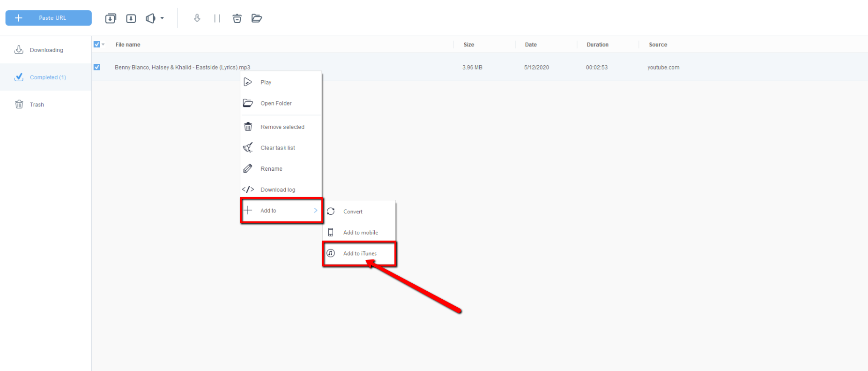868x371 pixels.
Task: Click the megaphone icon in toolbar
Action: [150, 18]
